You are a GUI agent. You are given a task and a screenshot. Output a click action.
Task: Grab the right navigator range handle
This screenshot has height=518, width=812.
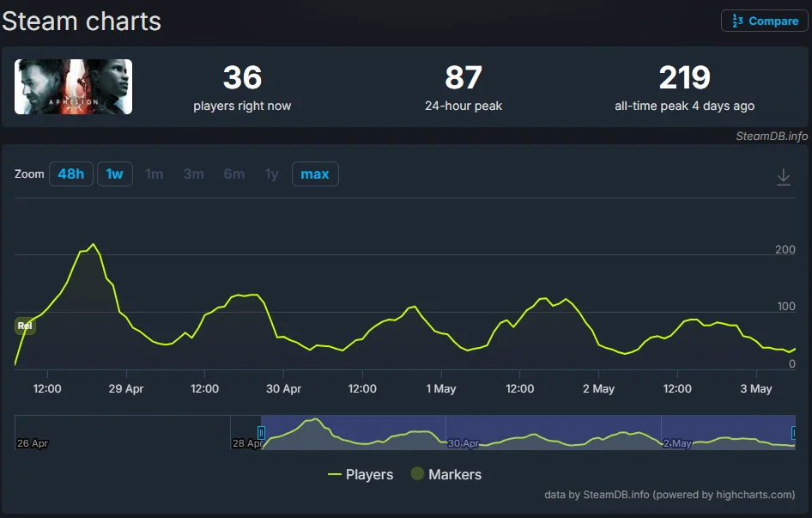(x=793, y=432)
